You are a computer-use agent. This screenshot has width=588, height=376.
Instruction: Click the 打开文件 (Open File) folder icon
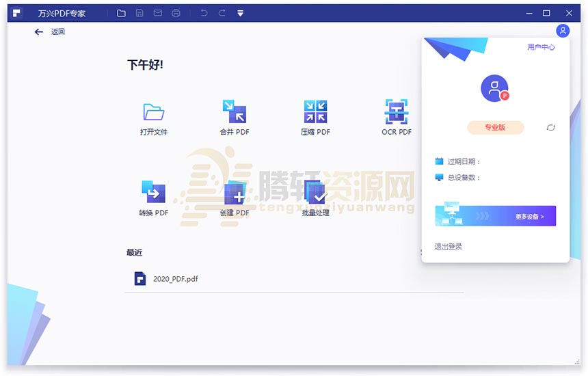(153, 112)
